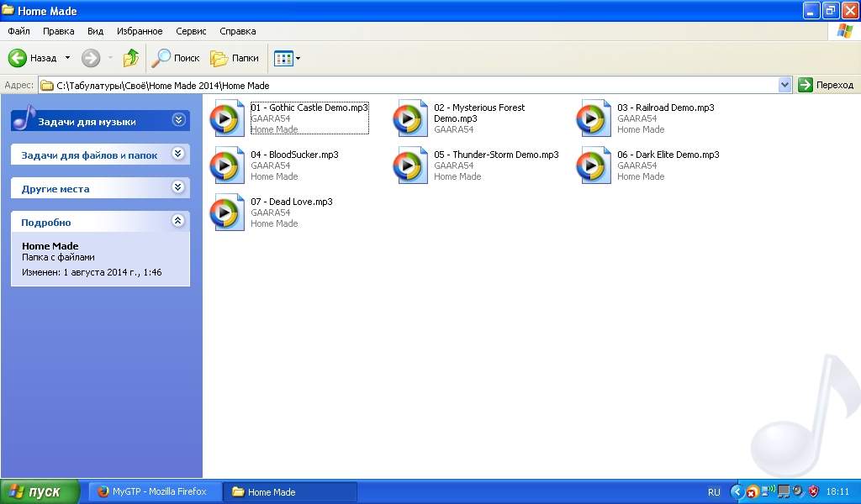The height and width of the screenshot is (504, 861).
Task: Select 04 - BloodSucker.mp3 file icon
Action: [x=227, y=165]
